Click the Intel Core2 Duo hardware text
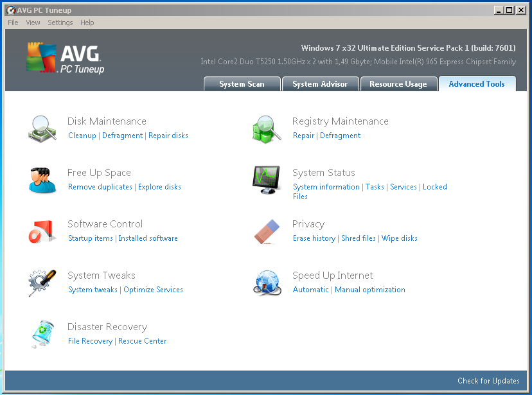 point(359,62)
